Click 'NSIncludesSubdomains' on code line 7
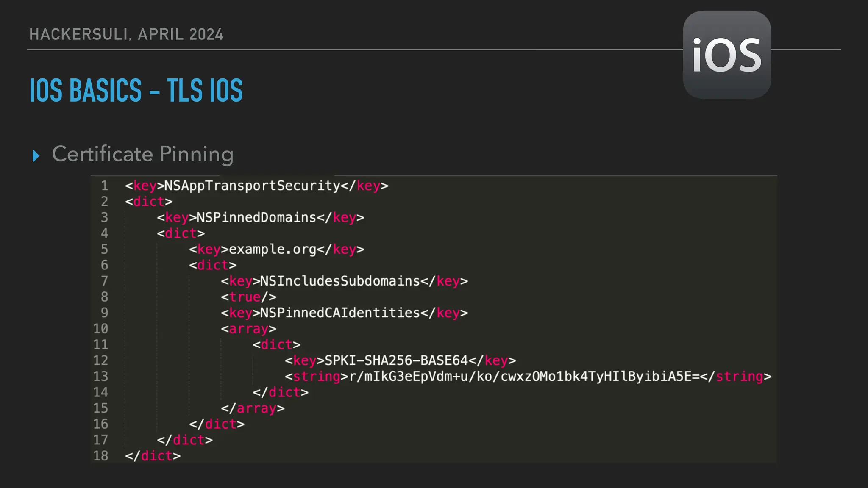 (x=340, y=281)
